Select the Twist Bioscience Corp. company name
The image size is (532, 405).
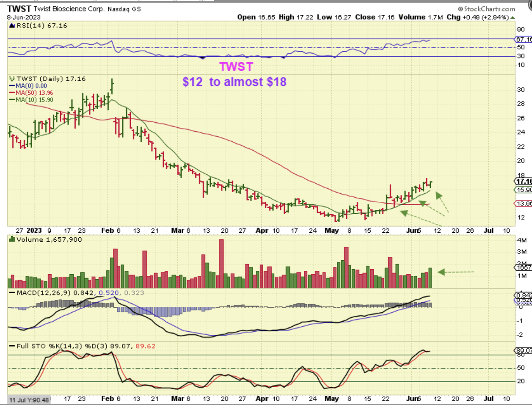[x=69, y=9]
